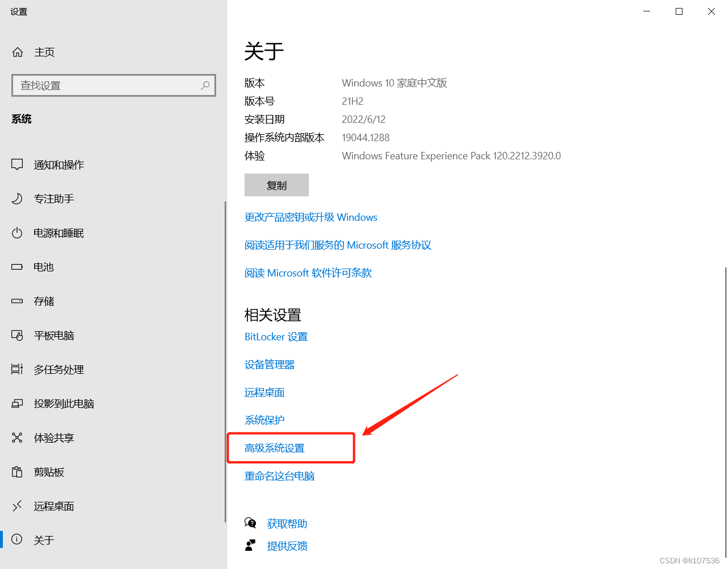
Task: Click the 关于 info circle icon
Action: 17,539
